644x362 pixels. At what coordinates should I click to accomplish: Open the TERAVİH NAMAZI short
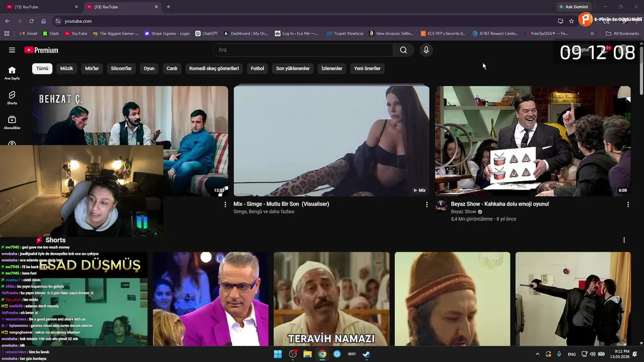coord(332,299)
